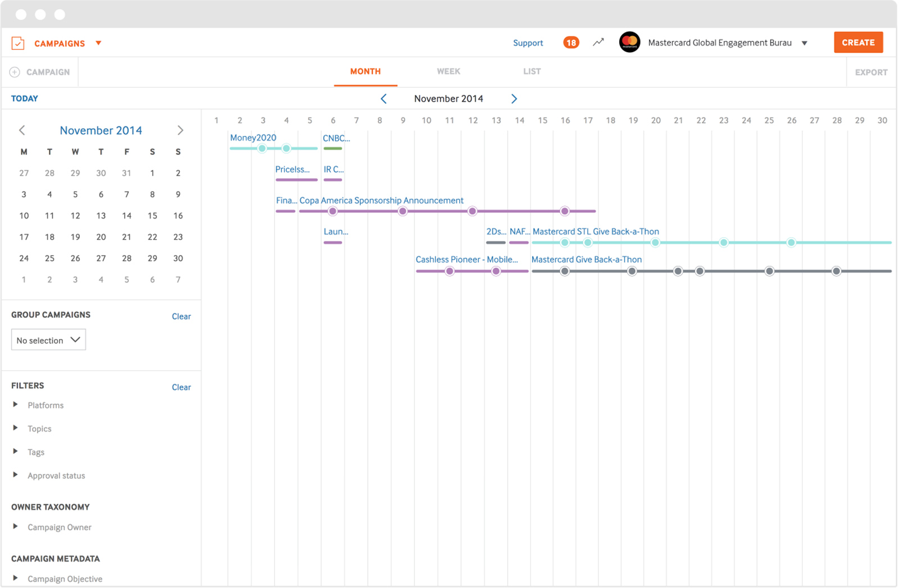Switch to the Week tab
899x588 pixels.
pos(448,71)
